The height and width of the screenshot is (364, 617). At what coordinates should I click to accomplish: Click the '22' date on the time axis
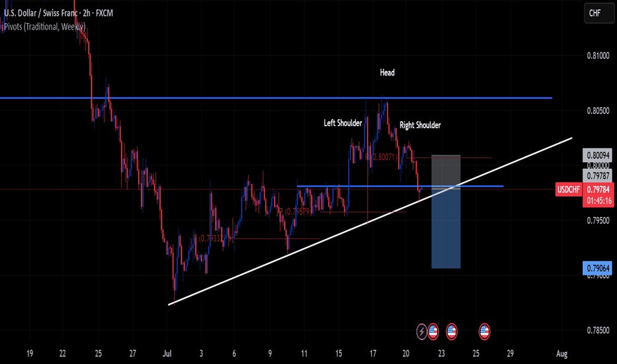point(63,353)
